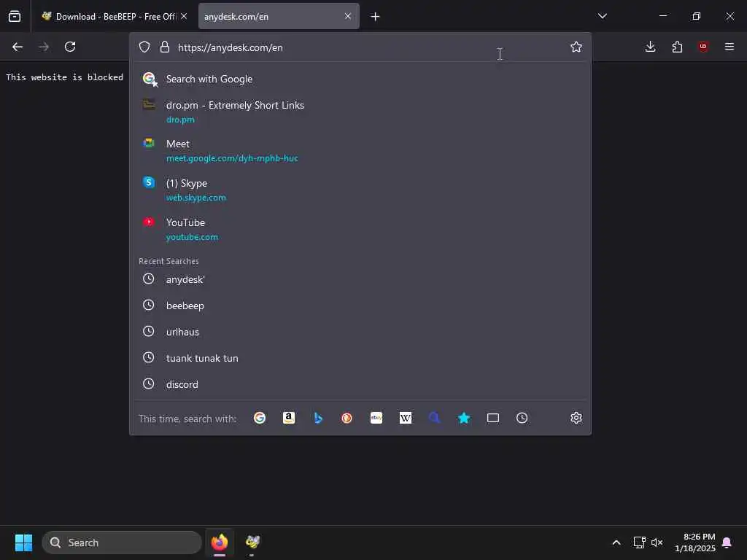Open the Firefox application menu
747x560 pixels.
coord(729,47)
